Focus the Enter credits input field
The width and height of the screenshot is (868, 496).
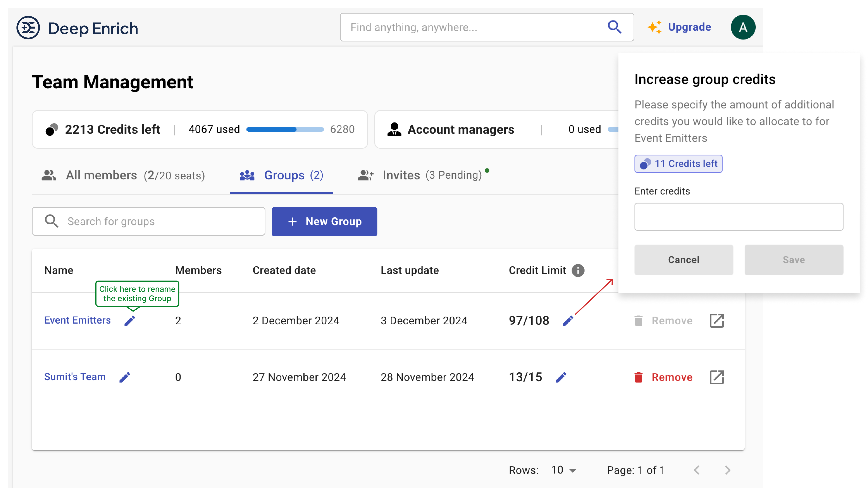pos(739,217)
